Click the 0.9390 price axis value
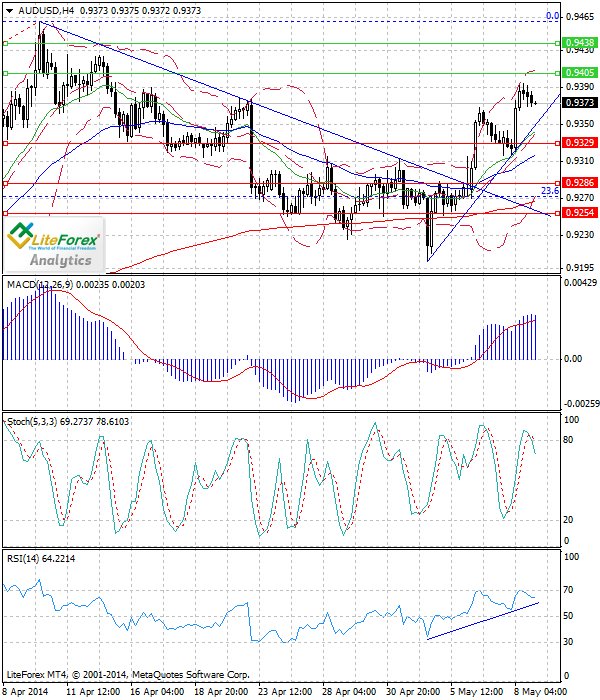 (580, 87)
